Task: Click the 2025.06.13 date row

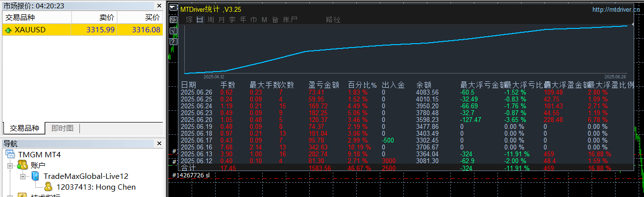Action: (197, 154)
